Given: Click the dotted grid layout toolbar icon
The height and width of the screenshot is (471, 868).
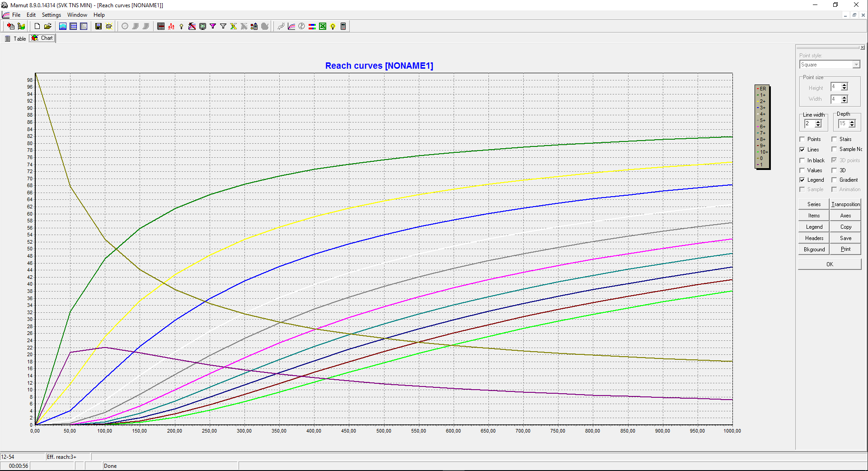Looking at the screenshot, I should [x=84, y=26].
